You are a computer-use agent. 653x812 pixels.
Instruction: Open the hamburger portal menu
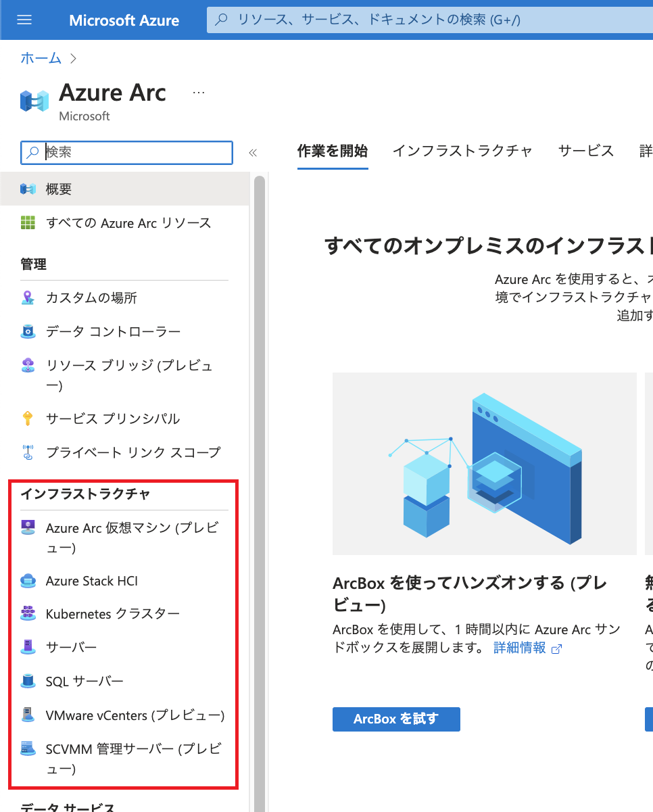24,20
